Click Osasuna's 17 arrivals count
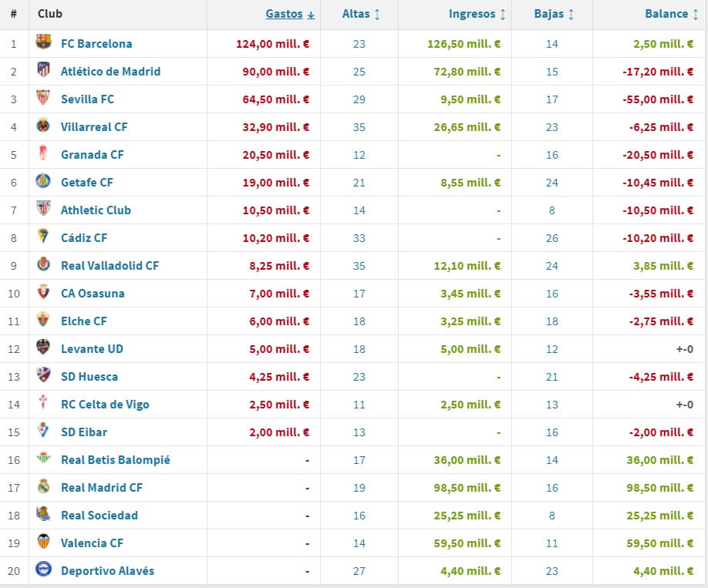 pos(359,294)
